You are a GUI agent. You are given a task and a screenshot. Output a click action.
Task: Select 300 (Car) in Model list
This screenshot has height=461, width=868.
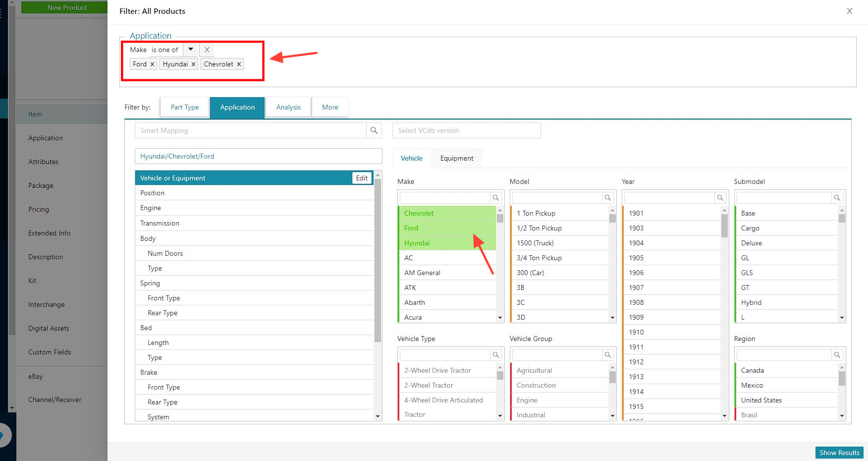coord(559,273)
